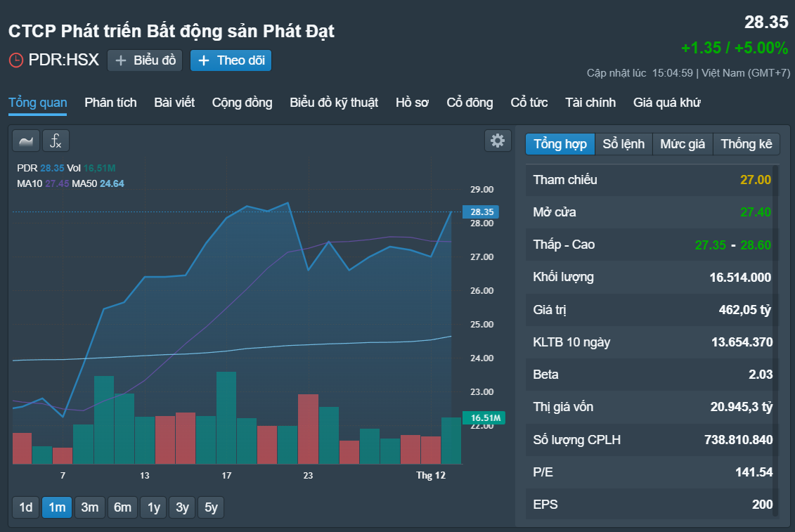Open the Biểu đồ kỹ thuật tab
This screenshot has height=532, width=795.
334,103
